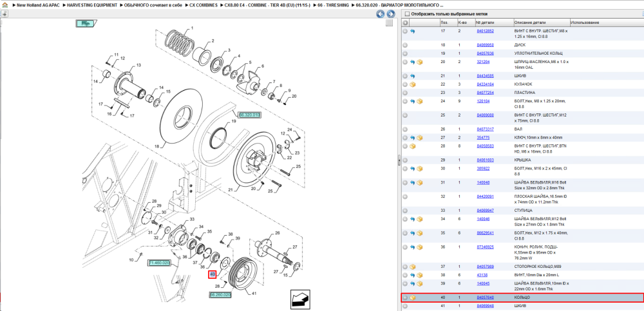644x311 pixels.
Task: Click blue arrow icon for part 87346925
Action: 412,247
